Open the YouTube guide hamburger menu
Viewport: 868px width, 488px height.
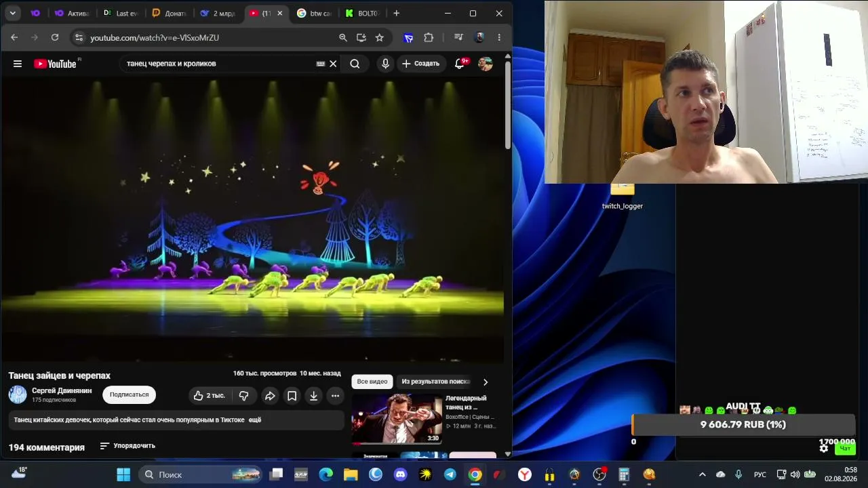[x=18, y=64]
